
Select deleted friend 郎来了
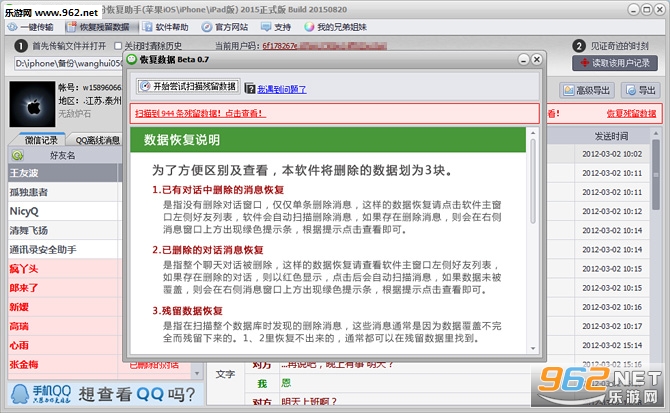(62, 288)
